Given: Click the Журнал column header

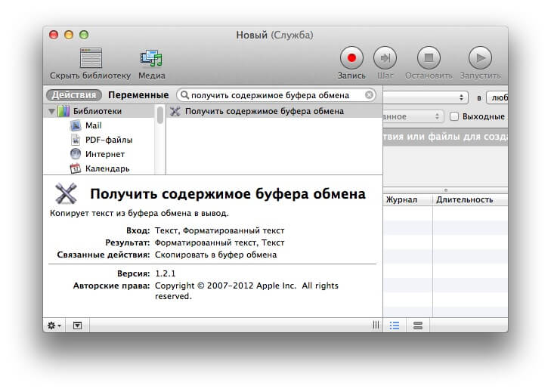Looking at the screenshot, I should pyautogui.click(x=407, y=199).
